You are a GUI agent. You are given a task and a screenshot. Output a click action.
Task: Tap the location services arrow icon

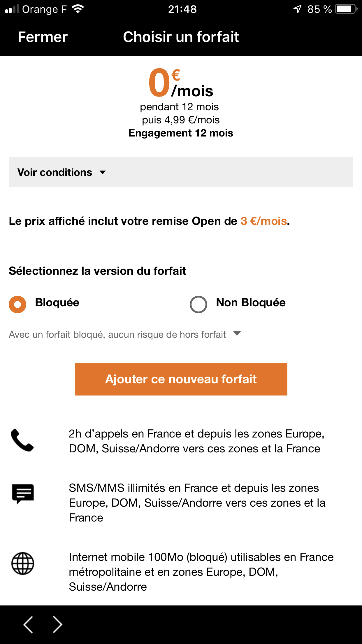(x=297, y=9)
